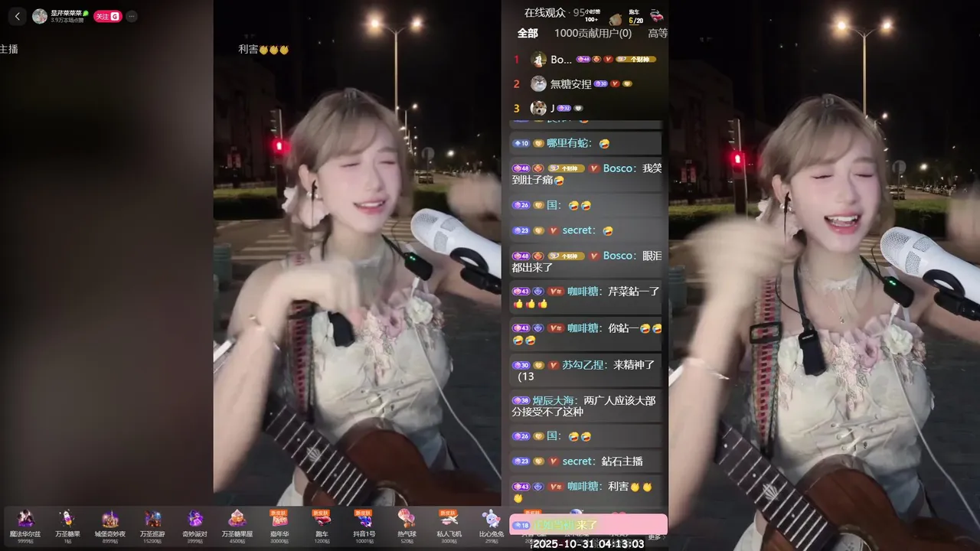The height and width of the screenshot is (551, 980).
Task: Click Bosco's comment 我笑到肚子痛
Action: [587, 174]
